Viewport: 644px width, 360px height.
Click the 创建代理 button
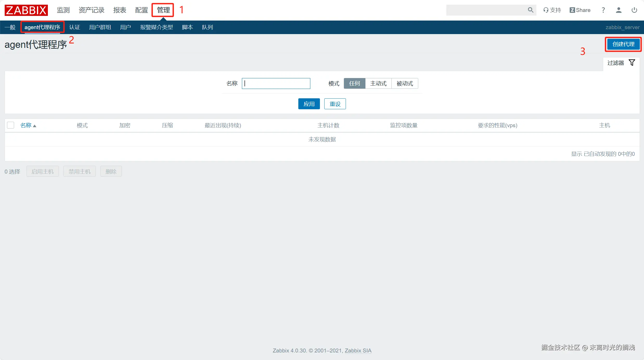(623, 44)
